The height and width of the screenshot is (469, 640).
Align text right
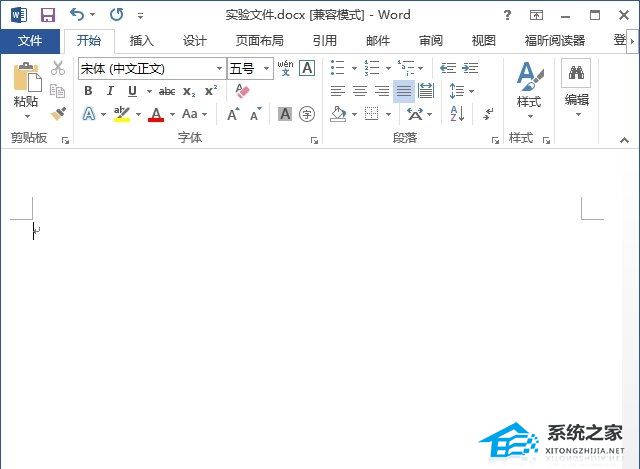[382, 91]
